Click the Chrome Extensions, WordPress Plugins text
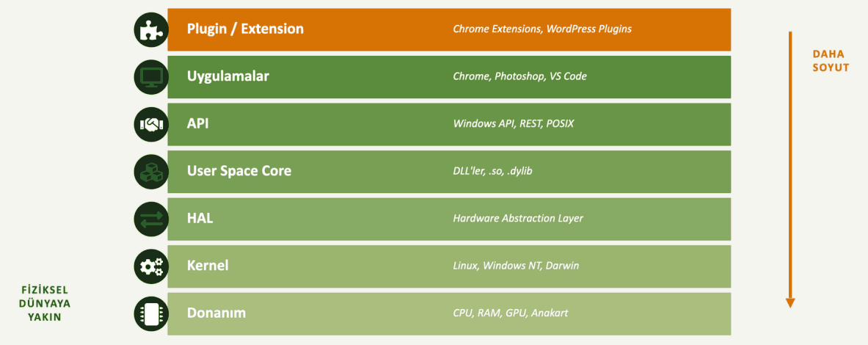The width and height of the screenshot is (868, 345). (542, 29)
